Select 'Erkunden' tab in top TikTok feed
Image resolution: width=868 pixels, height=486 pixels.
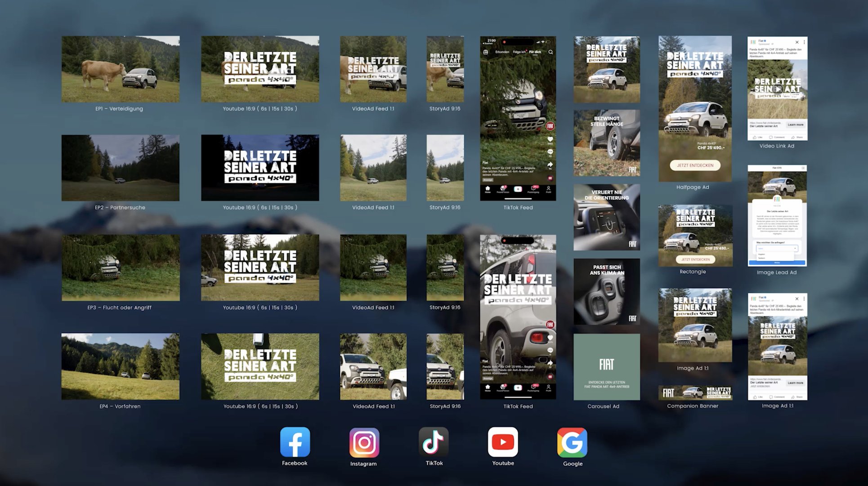tap(502, 52)
